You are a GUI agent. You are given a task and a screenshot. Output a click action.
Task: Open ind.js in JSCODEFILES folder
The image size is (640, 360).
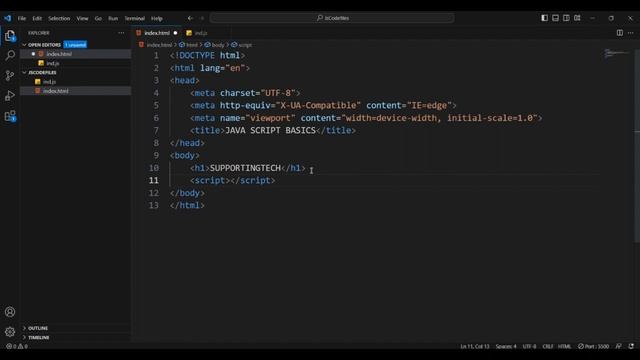pos(76,82)
